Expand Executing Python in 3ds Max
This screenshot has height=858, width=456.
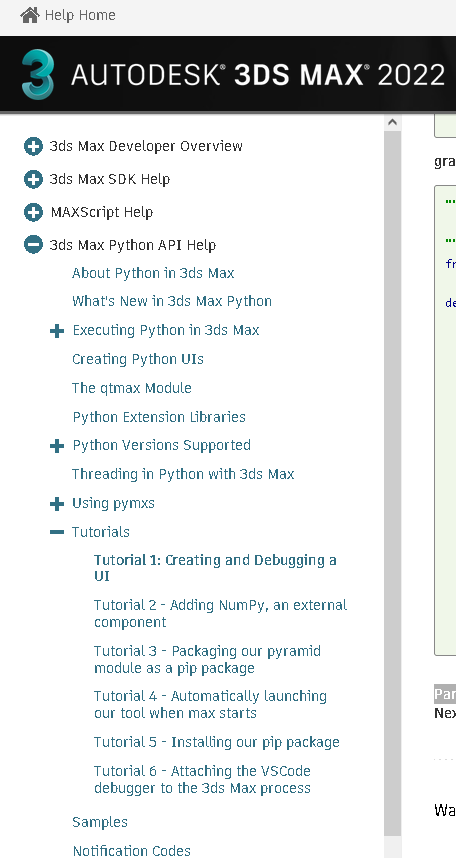(57, 331)
